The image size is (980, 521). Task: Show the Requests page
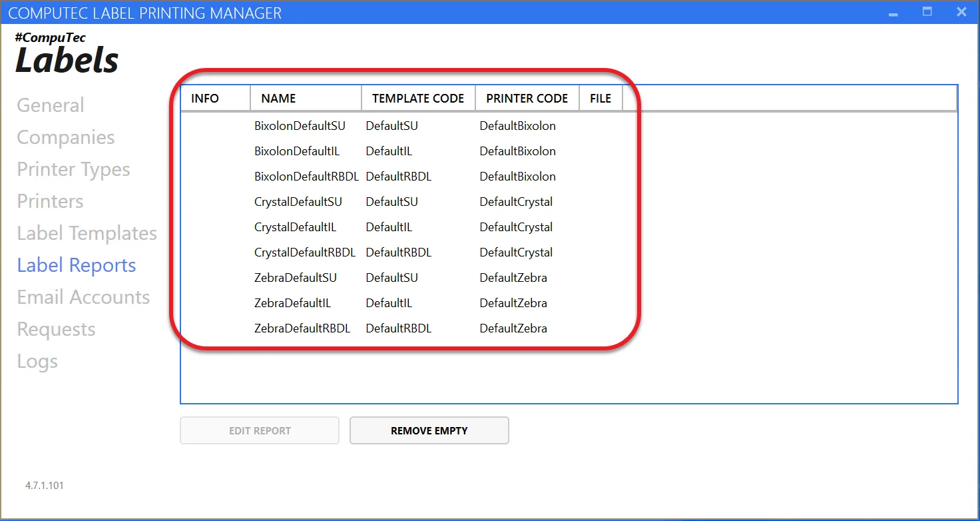[56, 329]
